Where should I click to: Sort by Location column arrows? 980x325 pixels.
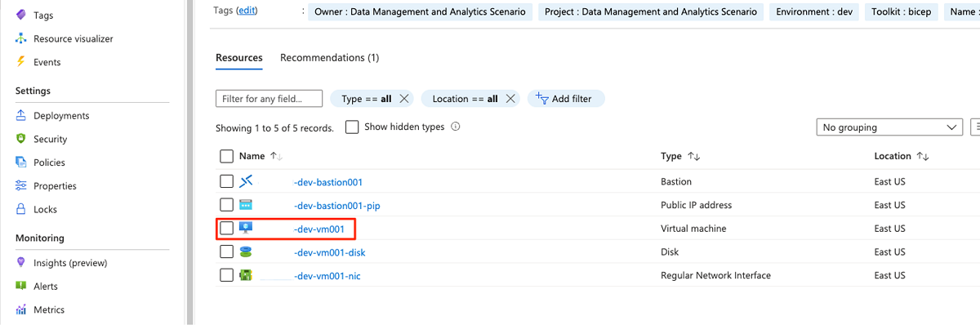pos(923,156)
